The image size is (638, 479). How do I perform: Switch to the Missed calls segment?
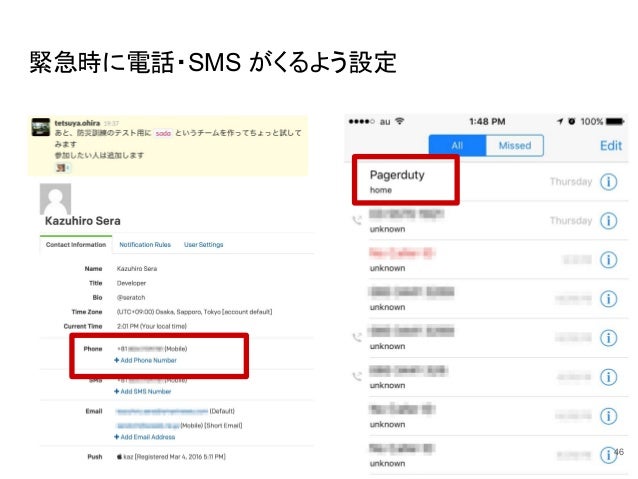point(515,145)
